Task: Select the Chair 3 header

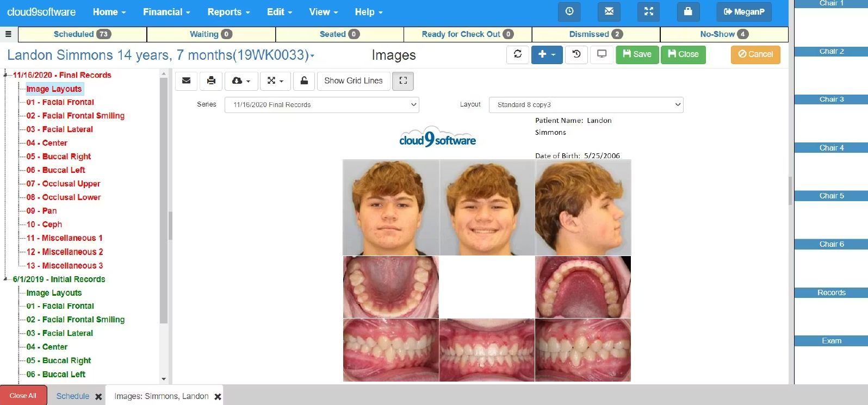Action: click(831, 99)
